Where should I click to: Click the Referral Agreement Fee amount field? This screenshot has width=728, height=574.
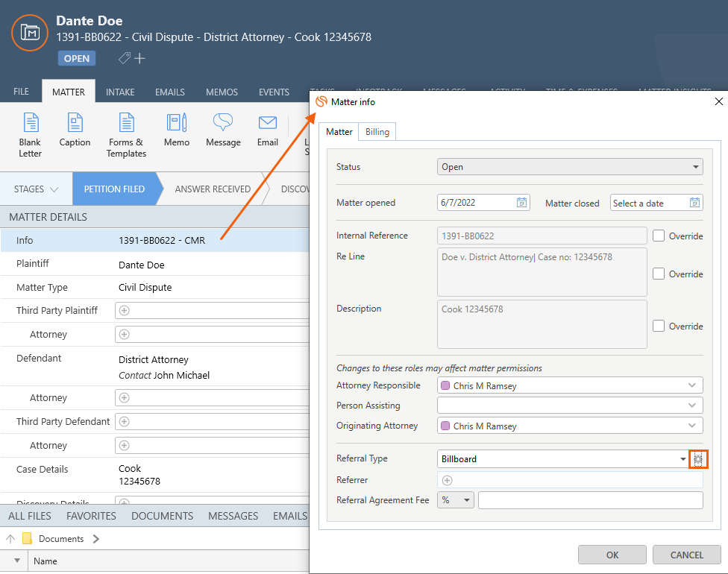coord(591,500)
